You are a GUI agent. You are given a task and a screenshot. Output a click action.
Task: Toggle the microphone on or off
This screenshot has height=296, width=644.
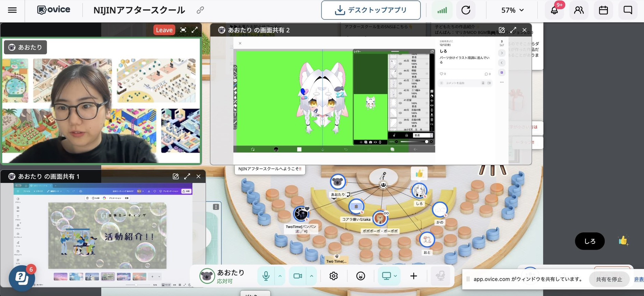[266, 276]
